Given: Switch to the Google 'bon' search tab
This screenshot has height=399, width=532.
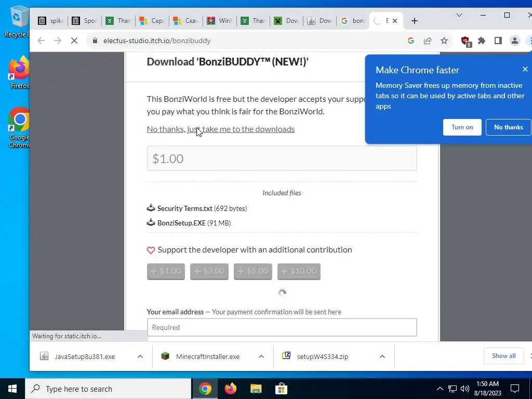Looking at the screenshot, I should click(x=353, y=21).
